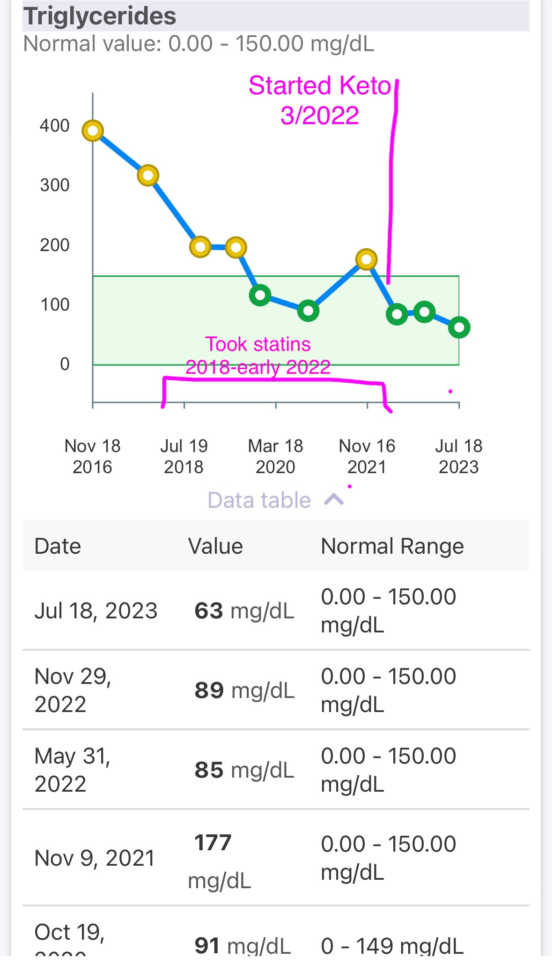552x980 pixels.
Task: Collapse the Data table chevron arrow
Action: click(x=334, y=500)
